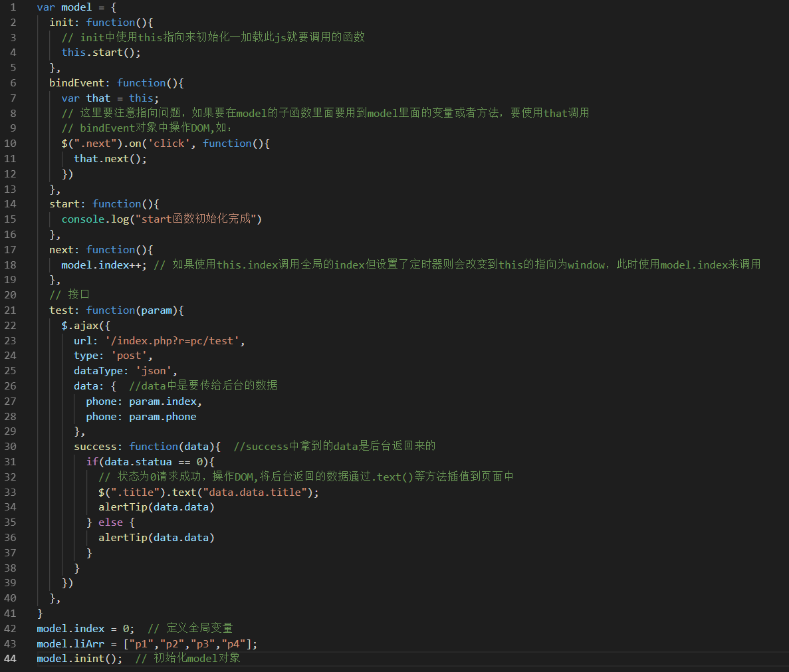Click line number 21 in the gutter
Viewport: 789px width, 672px height.
pos(10,310)
